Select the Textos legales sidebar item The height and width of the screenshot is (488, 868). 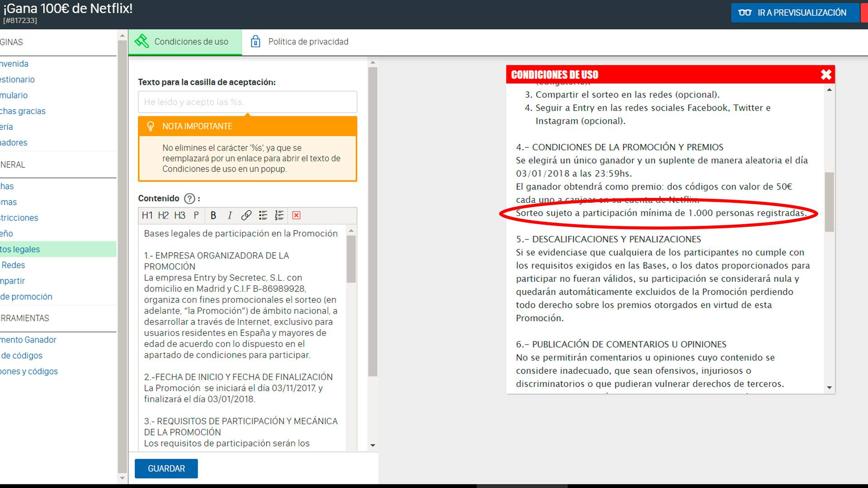tap(58, 249)
